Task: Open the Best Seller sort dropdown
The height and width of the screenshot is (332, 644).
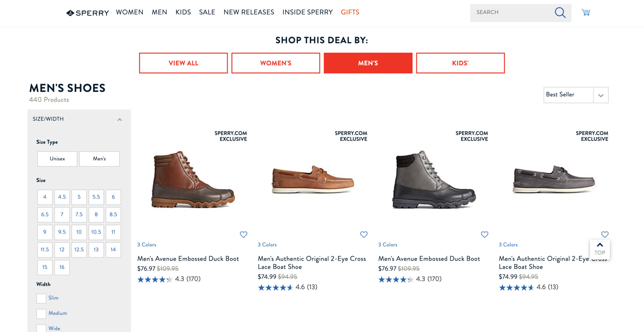Action: [x=576, y=95]
